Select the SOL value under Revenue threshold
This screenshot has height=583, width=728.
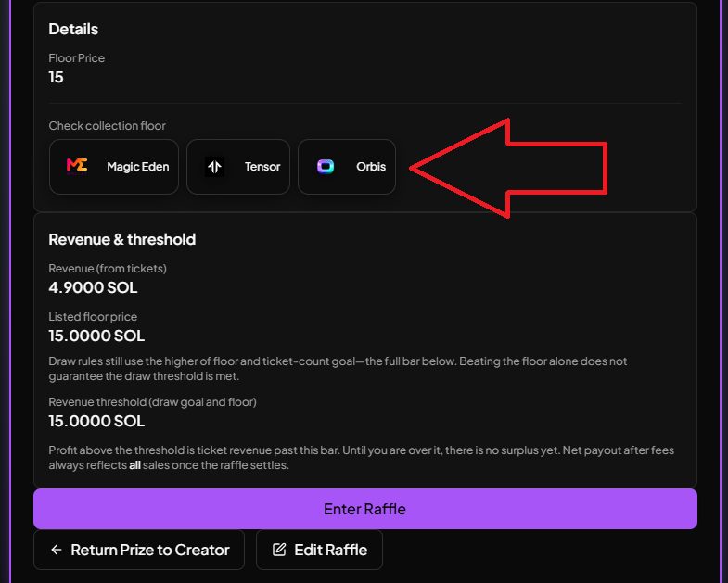tap(96, 421)
